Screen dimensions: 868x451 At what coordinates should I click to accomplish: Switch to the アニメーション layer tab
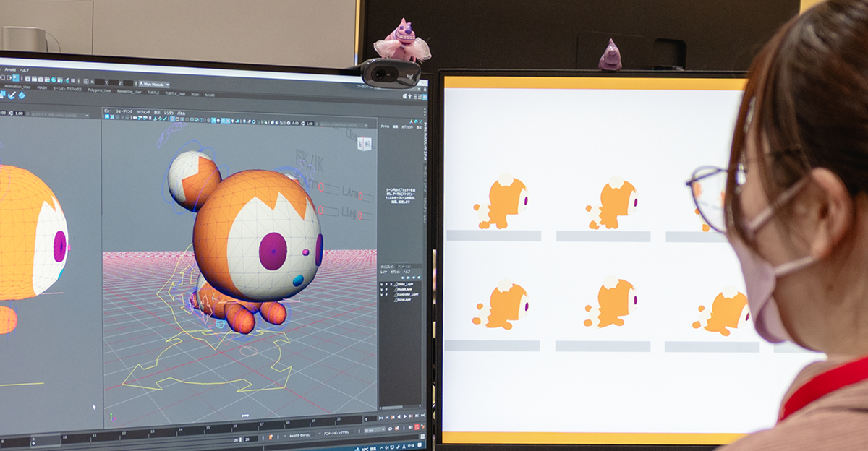[x=404, y=267]
